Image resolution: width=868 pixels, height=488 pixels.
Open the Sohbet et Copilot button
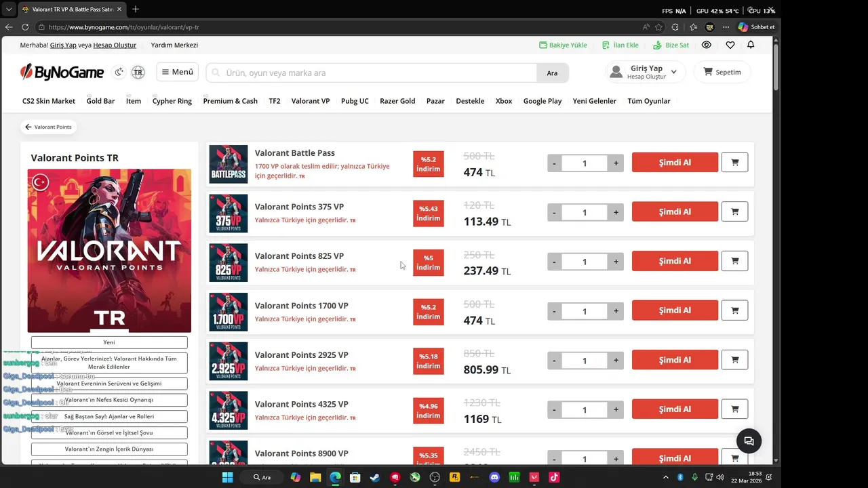(756, 27)
